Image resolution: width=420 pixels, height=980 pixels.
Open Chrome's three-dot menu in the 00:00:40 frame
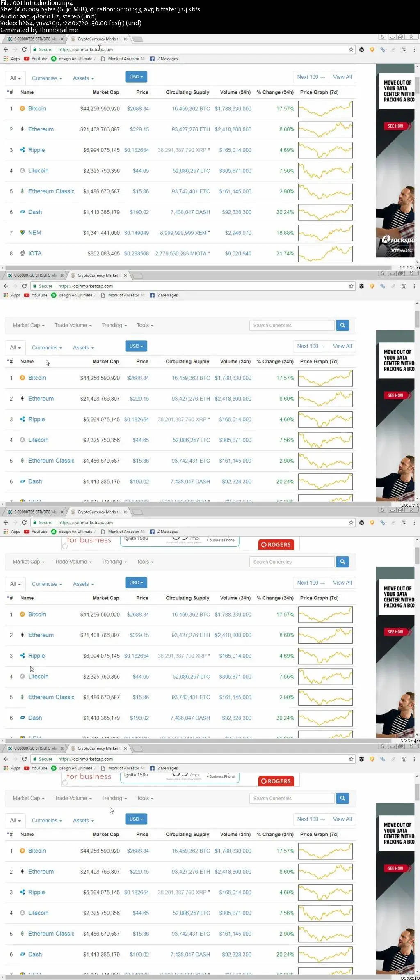pyautogui.click(x=414, y=50)
